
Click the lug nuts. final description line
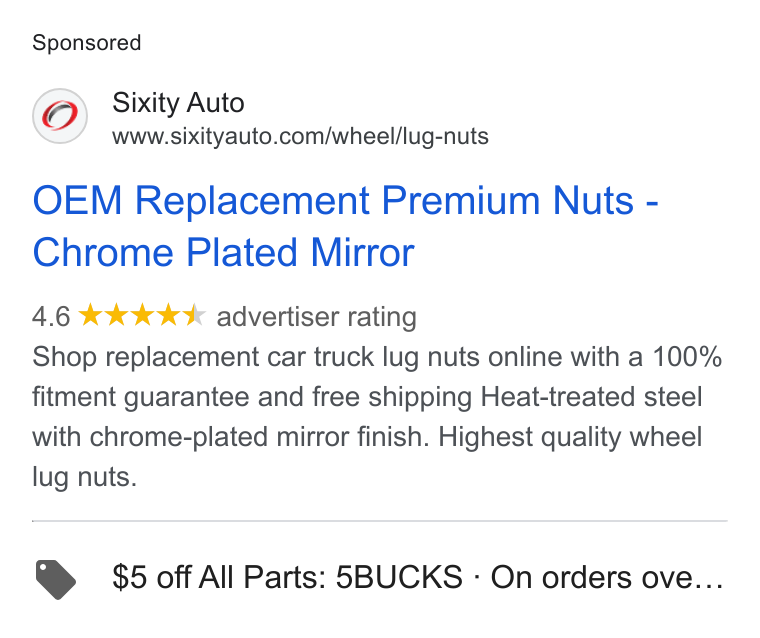click(85, 478)
